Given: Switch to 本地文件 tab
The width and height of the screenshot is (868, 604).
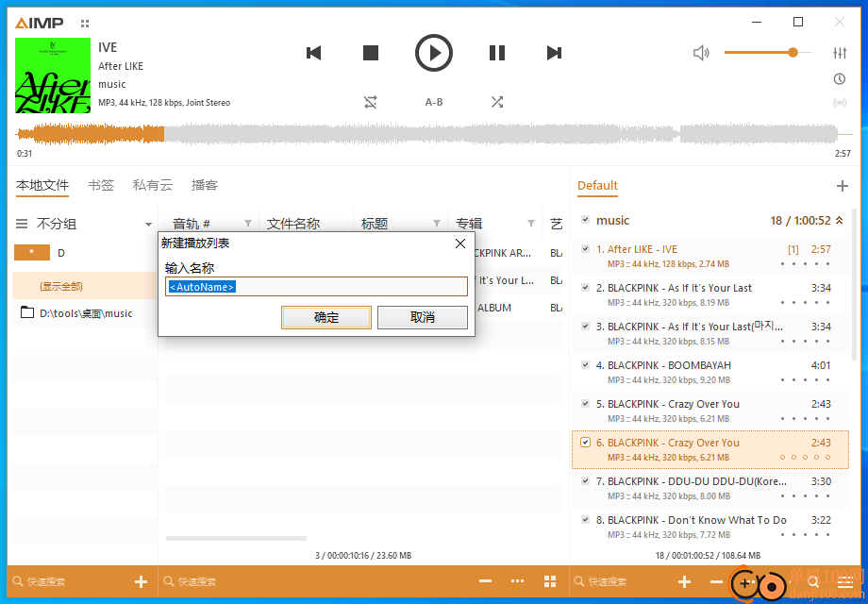Looking at the screenshot, I should [42, 186].
